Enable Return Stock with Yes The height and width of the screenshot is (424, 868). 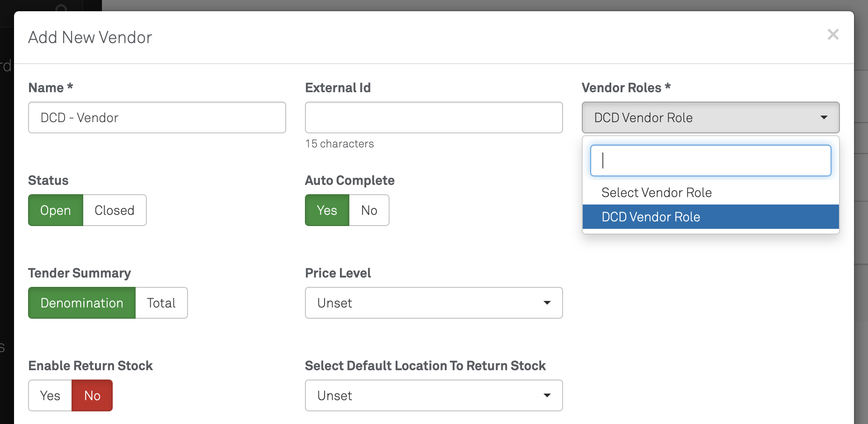[50, 395]
